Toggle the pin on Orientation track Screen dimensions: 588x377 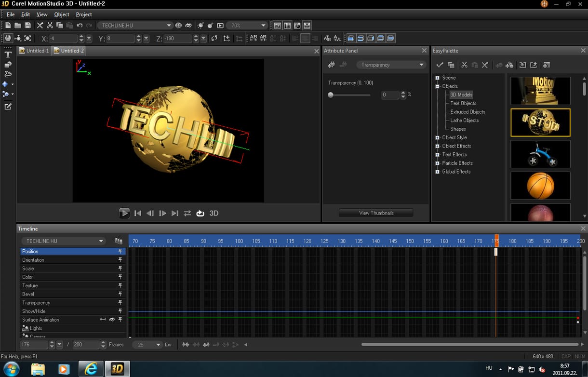pos(120,260)
